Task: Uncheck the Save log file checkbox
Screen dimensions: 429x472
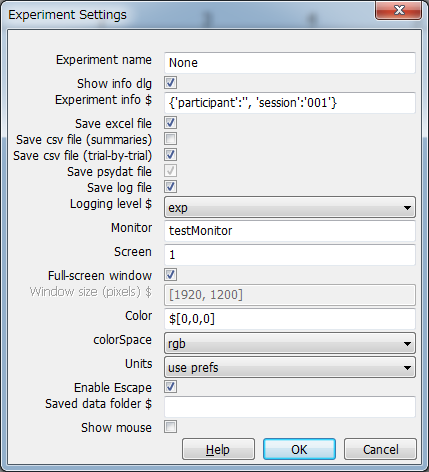Action: pyautogui.click(x=170, y=187)
